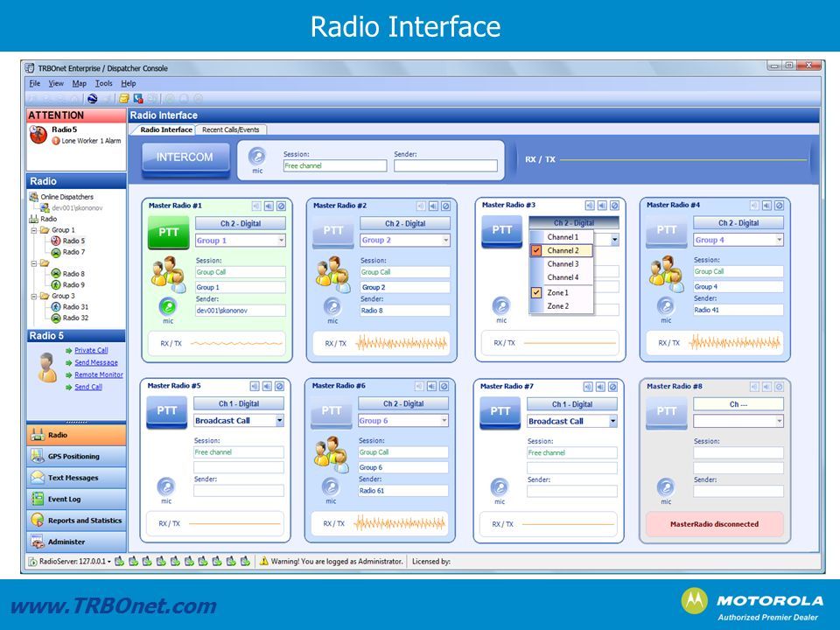This screenshot has height=630, width=840.
Task: Toggle the circle-slash mute icon on Master Radio #7
Action: (613, 386)
